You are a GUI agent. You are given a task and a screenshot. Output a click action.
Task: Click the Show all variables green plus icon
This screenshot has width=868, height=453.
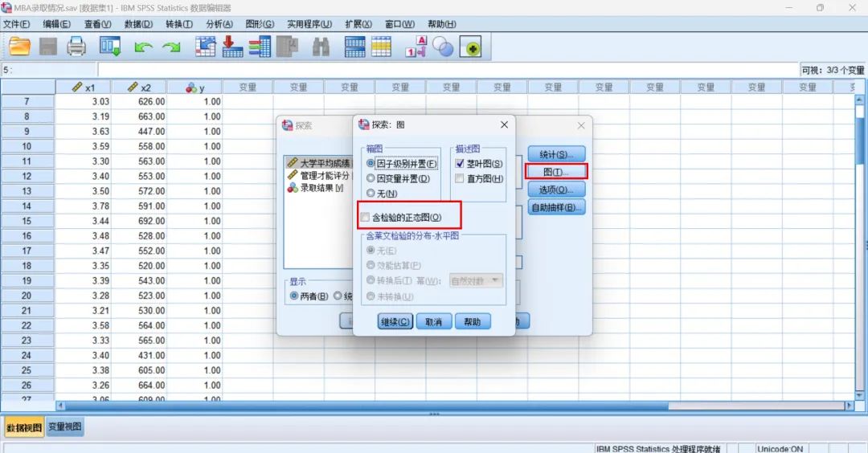[470, 47]
